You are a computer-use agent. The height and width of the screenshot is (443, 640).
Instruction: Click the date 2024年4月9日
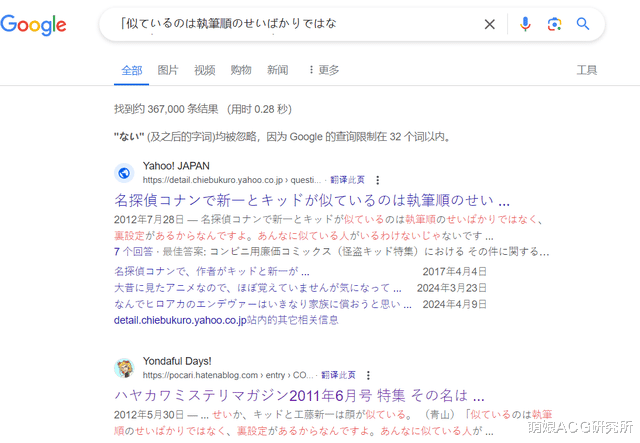pos(454,304)
